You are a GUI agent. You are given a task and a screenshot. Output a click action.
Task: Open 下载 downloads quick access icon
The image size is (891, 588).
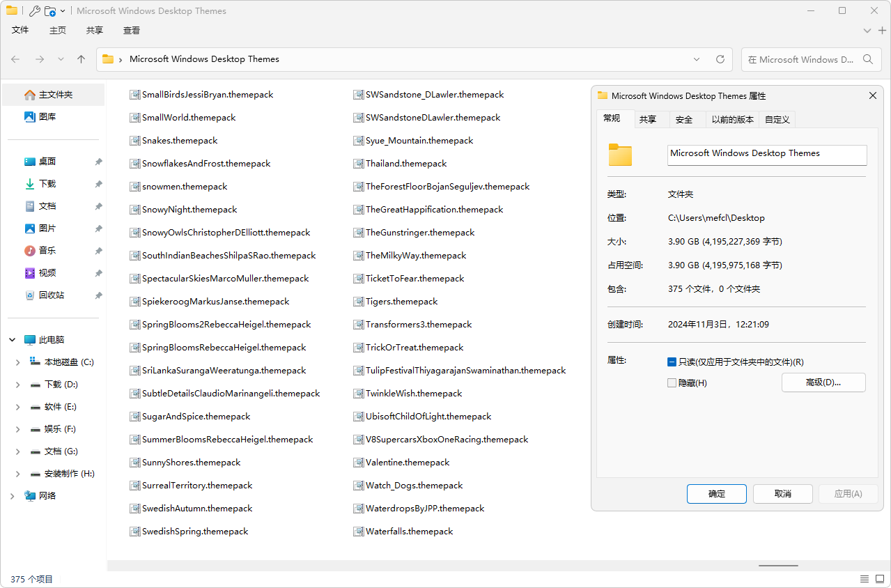[x=30, y=184]
